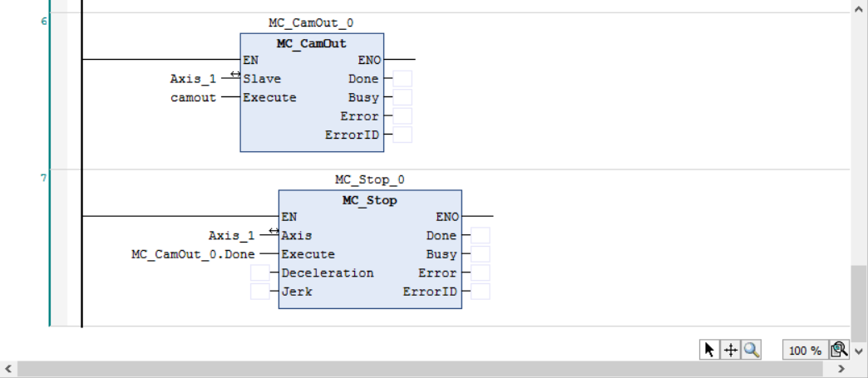The height and width of the screenshot is (378, 868).
Task: Click the MC_Stop Deceleration input box
Action: click(x=260, y=272)
